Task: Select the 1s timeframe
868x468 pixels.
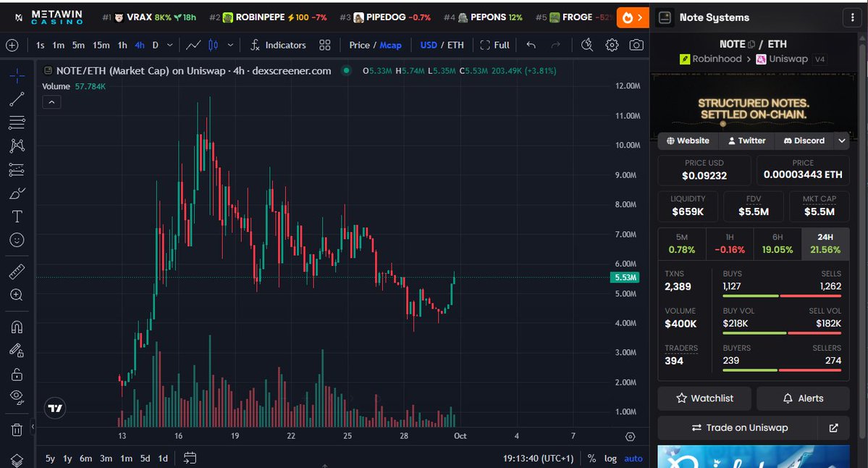Action: pos(40,46)
